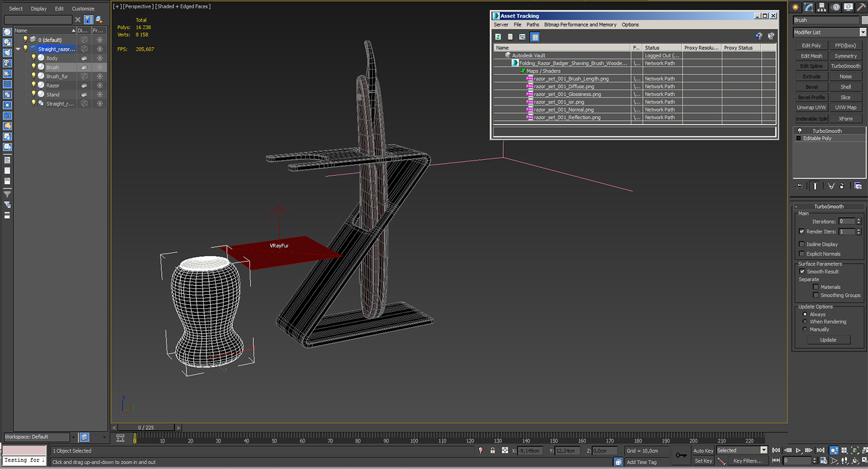The image size is (868, 469).
Task: Select Manually update option
Action: (x=805, y=329)
